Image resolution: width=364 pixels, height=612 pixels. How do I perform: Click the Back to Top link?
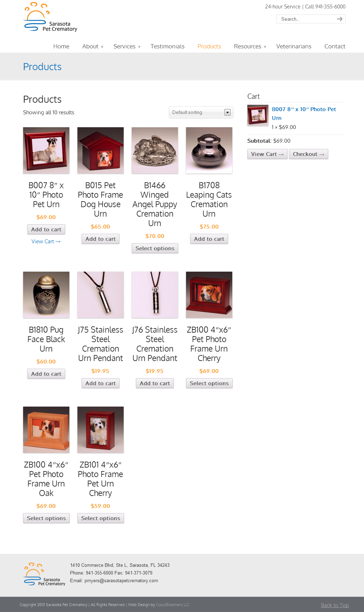click(335, 605)
